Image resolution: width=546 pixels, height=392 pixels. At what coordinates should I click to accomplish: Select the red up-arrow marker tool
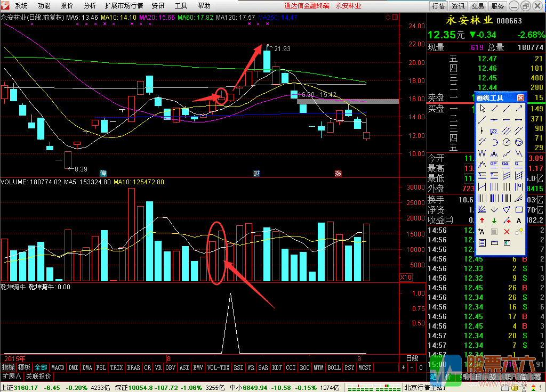point(482,220)
